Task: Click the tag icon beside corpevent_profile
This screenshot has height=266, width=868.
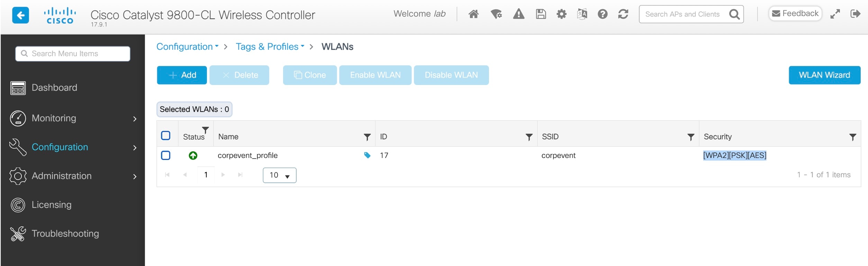Action: 367,155
